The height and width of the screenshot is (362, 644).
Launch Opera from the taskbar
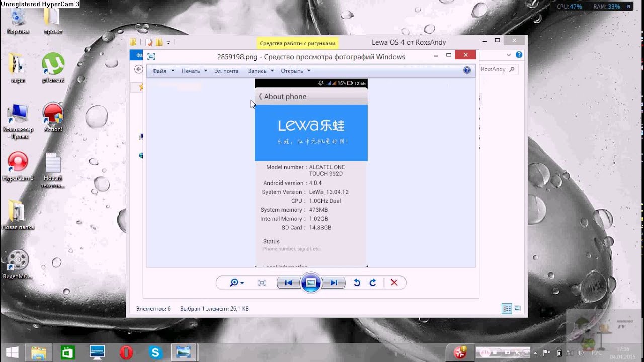click(126, 352)
